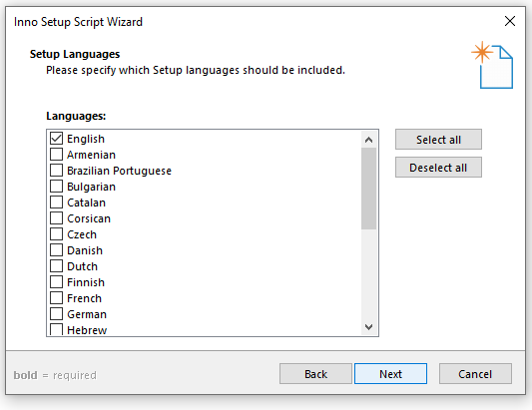Screen dimensions: 532x410
Task: Click the scroll down arrow of languages list
Action: (368, 327)
